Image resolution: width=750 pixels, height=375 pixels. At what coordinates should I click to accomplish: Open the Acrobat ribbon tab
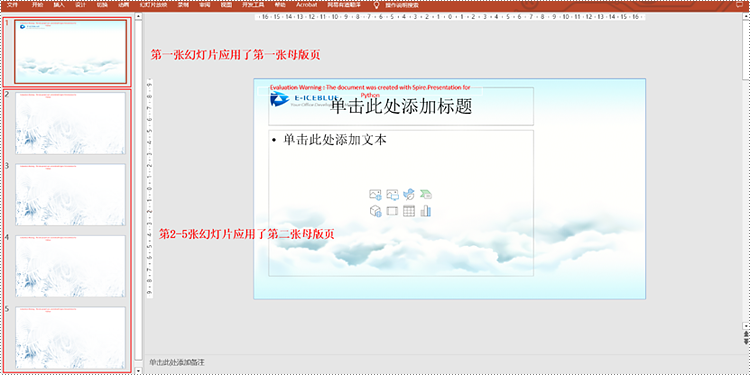point(306,5)
